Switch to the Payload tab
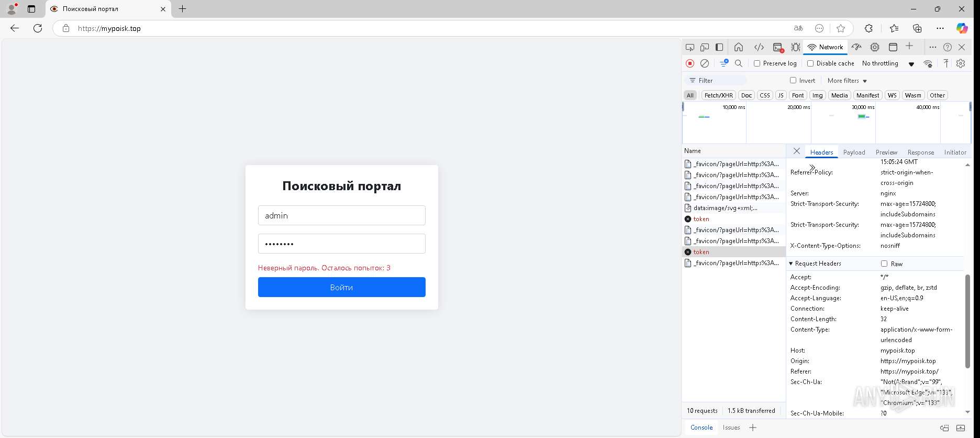The image size is (980, 438). click(x=854, y=152)
